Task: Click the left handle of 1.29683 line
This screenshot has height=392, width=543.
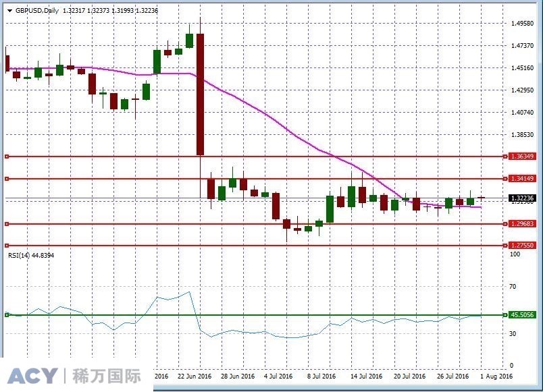Action: (7, 224)
